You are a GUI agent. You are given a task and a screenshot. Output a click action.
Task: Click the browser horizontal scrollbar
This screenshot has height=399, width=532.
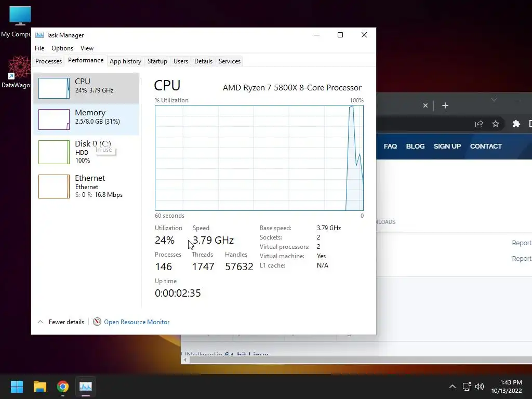[360, 360]
